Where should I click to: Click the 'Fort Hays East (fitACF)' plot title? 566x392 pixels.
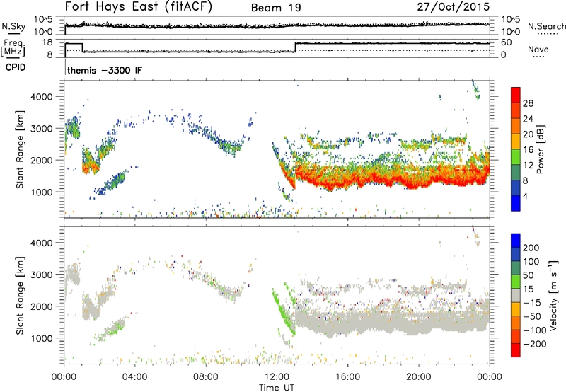[139, 7]
